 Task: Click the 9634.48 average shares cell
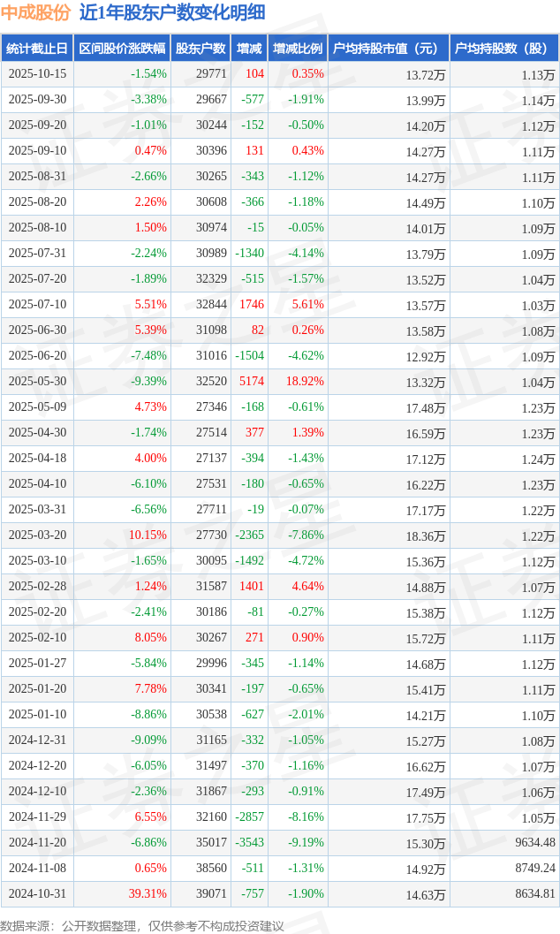tap(529, 843)
